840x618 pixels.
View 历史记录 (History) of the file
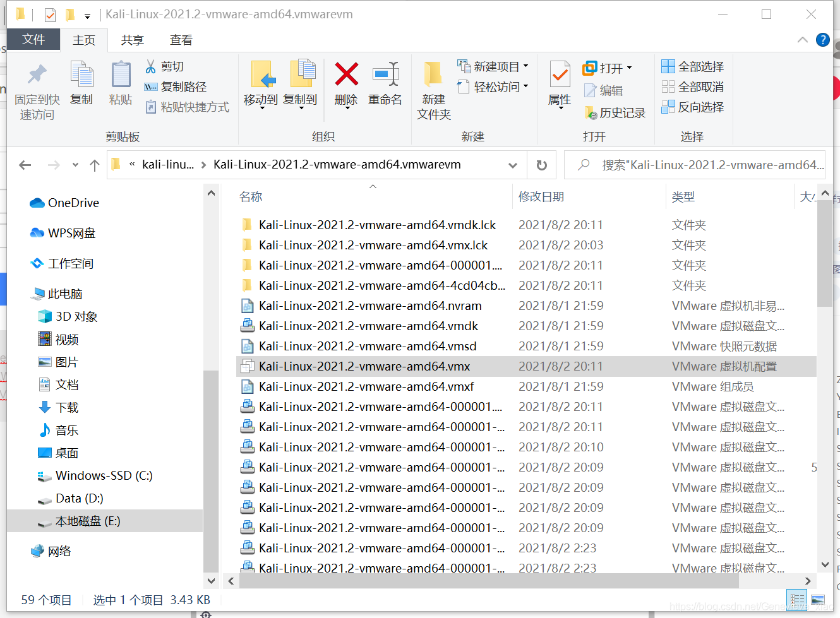pyautogui.click(x=615, y=112)
